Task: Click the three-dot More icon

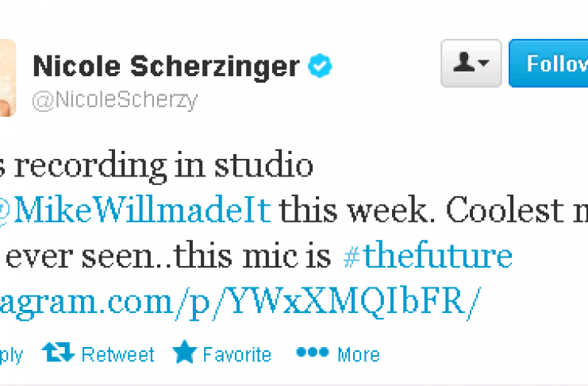Action: pos(312,353)
